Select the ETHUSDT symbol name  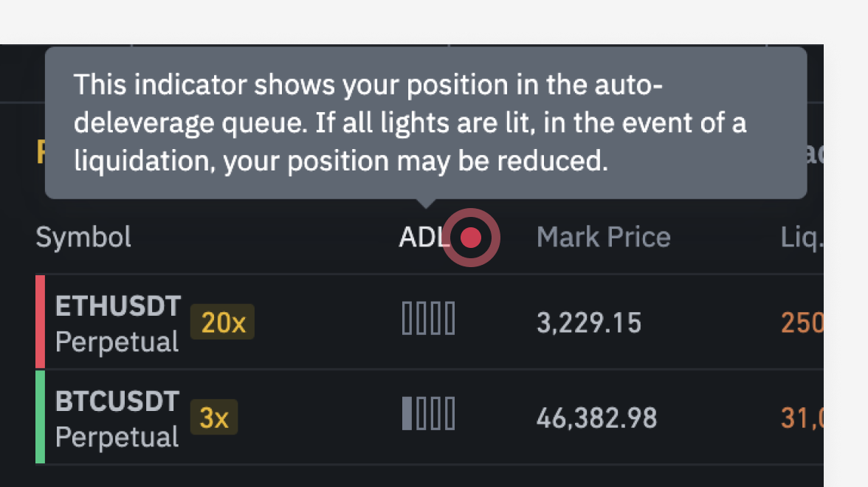(118, 305)
